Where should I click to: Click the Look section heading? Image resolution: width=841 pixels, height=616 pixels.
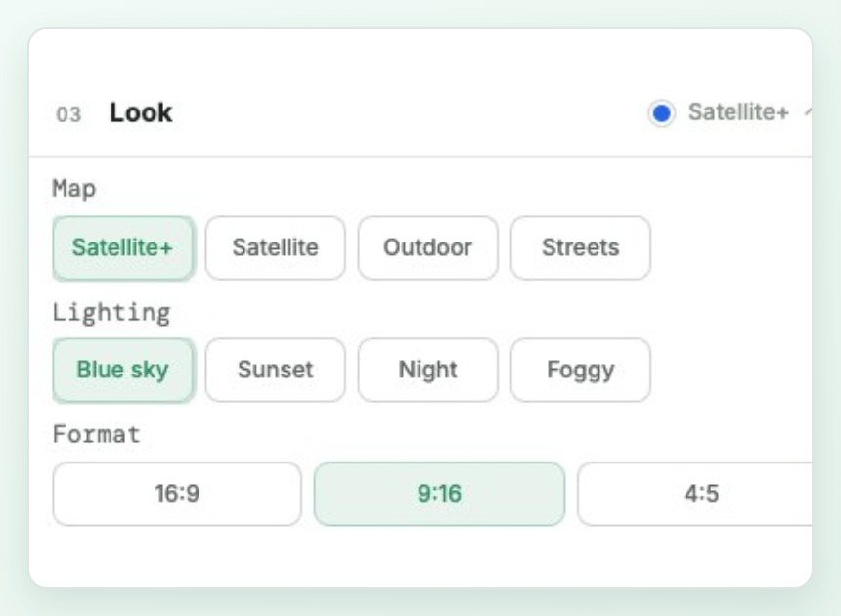[141, 112]
